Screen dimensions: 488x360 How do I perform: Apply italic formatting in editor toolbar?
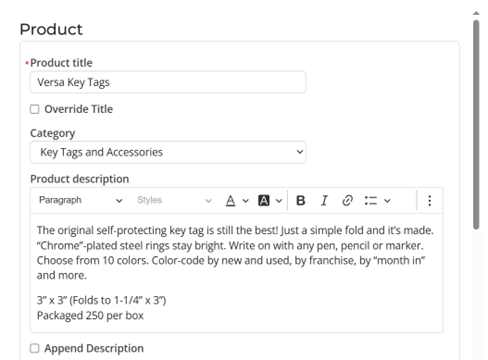[x=324, y=200]
